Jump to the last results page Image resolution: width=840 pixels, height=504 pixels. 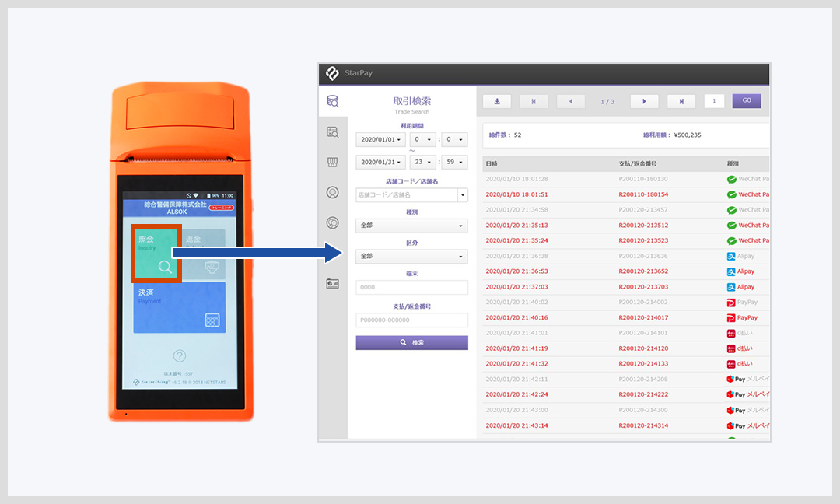(681, 101)
